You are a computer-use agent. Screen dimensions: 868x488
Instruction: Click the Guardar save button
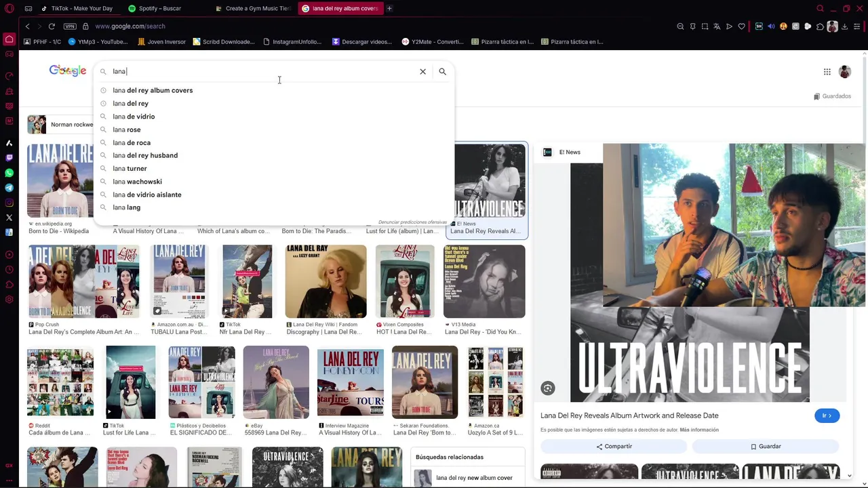pos(766,447)
